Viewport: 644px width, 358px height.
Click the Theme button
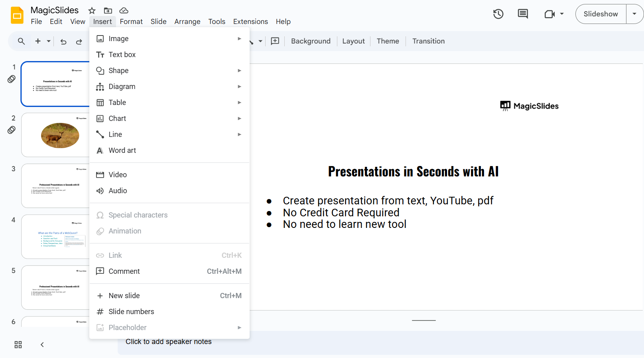[x=388, y=41]
